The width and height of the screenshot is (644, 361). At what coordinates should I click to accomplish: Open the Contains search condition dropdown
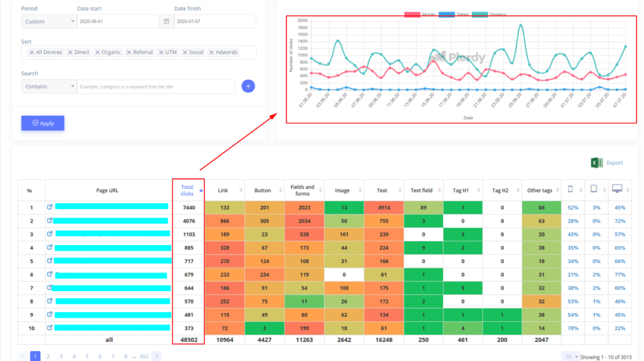[x=48, y=86]
